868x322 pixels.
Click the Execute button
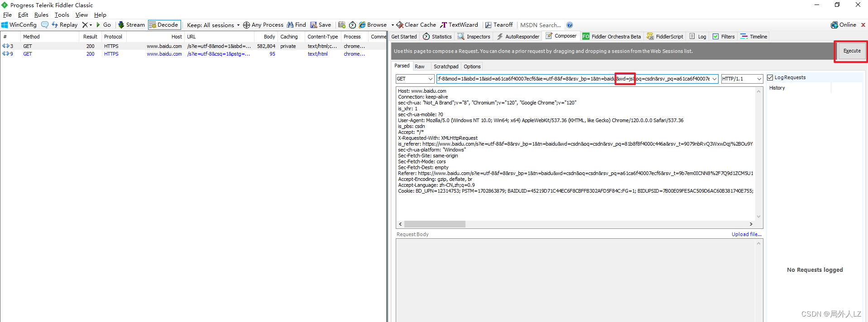(x=852, y=51)
